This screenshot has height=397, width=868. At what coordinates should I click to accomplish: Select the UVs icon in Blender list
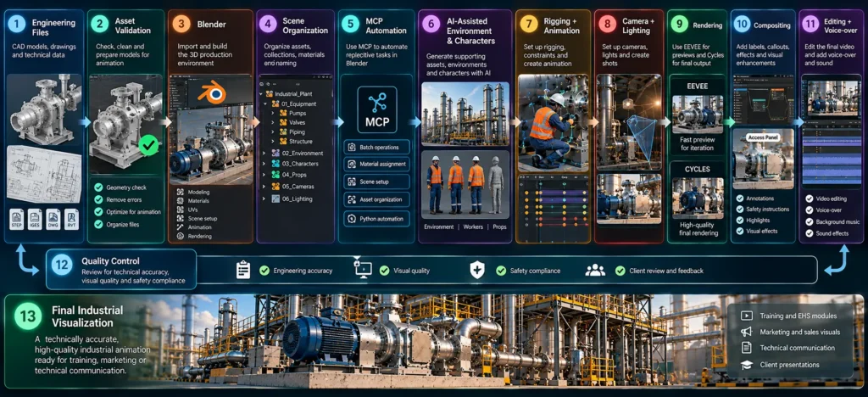[180, 210]
